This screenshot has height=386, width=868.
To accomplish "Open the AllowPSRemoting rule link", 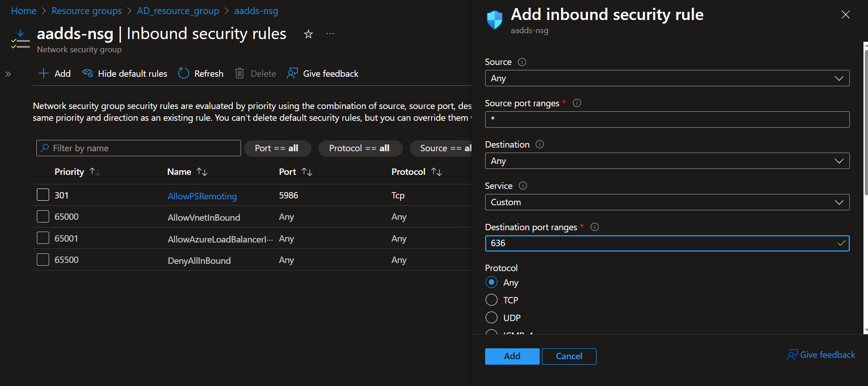I will click(202, 196).
